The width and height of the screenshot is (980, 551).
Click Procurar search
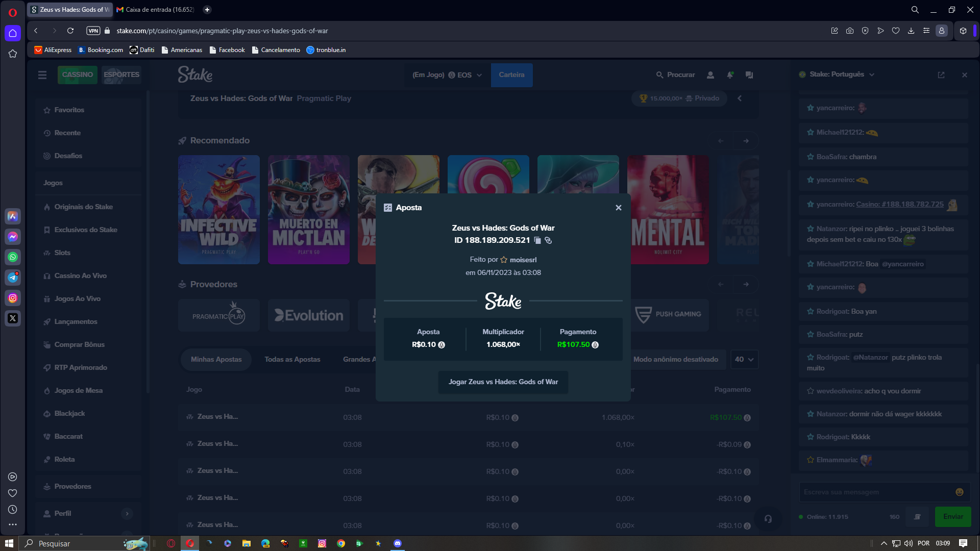(x=675, y=75)
